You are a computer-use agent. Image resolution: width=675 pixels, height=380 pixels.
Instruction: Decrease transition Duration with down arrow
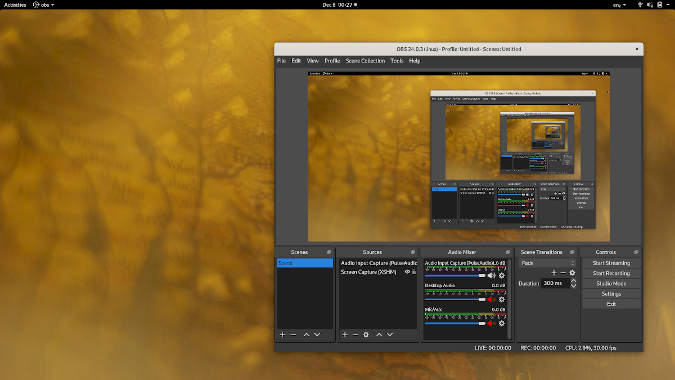573,286
